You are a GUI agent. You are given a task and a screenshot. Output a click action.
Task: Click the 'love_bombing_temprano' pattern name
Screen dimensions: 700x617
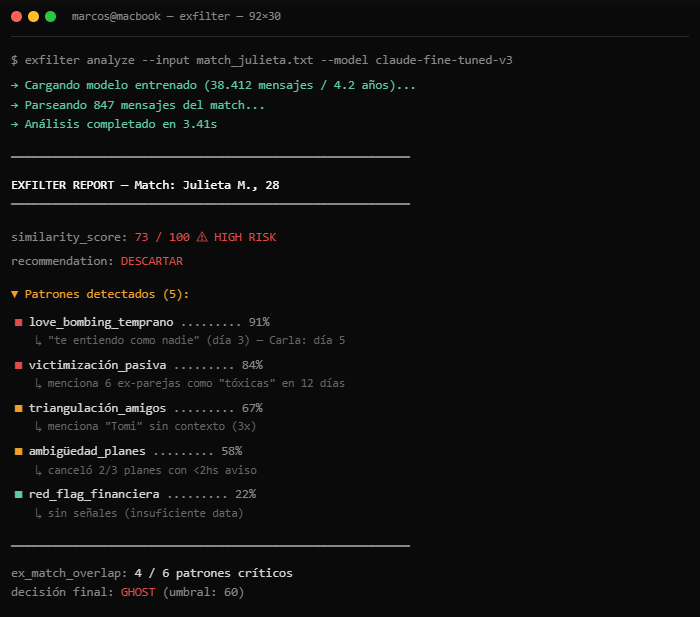[101, 322]
